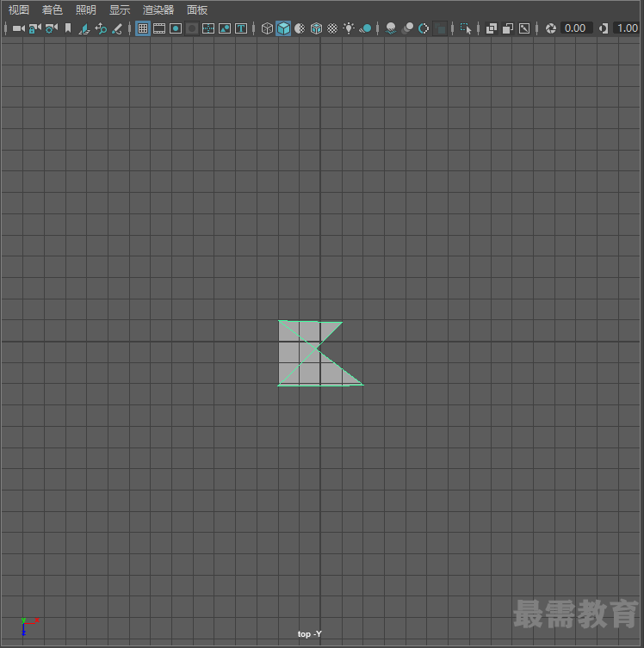This screenshot has width=644, height=648.
Task: Toggle the viewport Grid display button
Action: click(x=143, y=28)
